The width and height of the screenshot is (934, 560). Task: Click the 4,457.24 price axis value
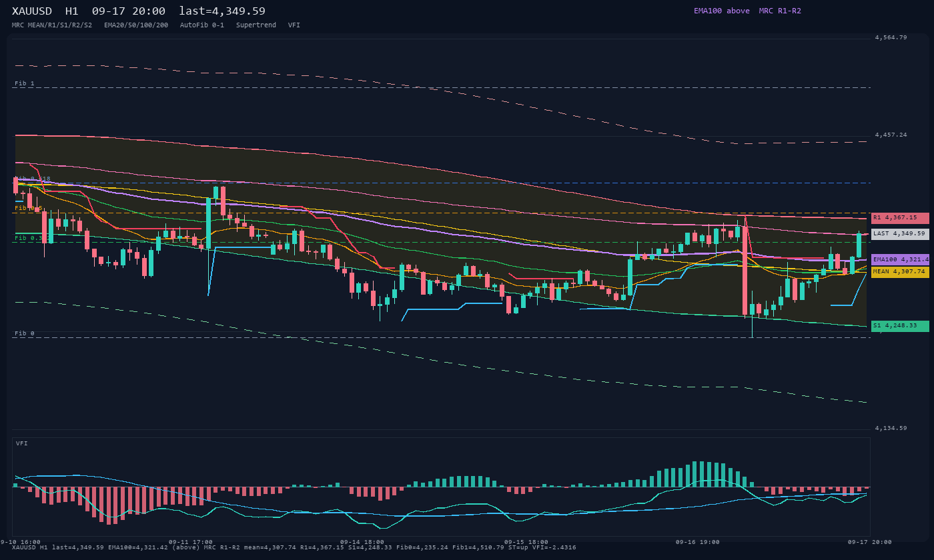tap(891, 135)
